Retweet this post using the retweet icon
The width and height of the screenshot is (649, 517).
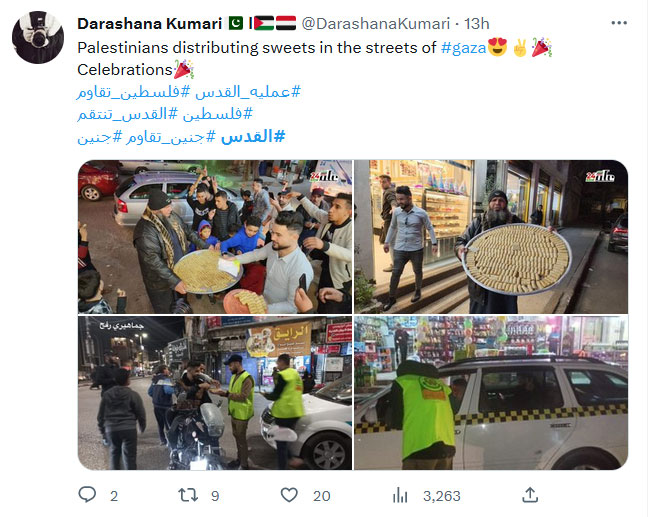pyautogui.click(x=188, y=495)
